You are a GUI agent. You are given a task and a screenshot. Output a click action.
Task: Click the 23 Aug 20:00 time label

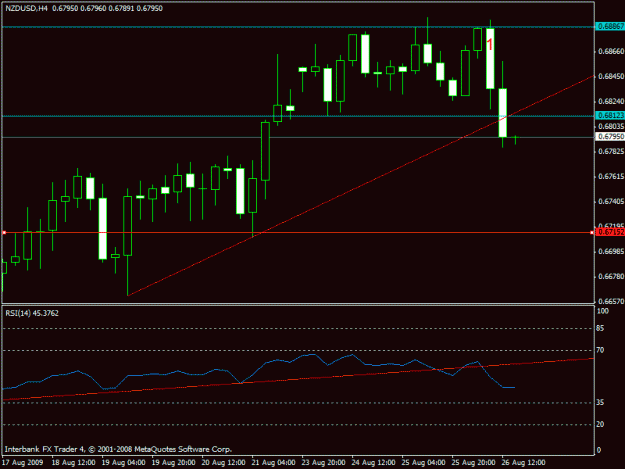[324, 463]
